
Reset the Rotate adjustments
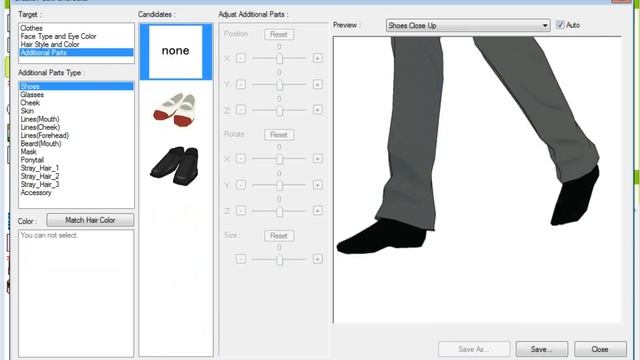coord(279,135)
